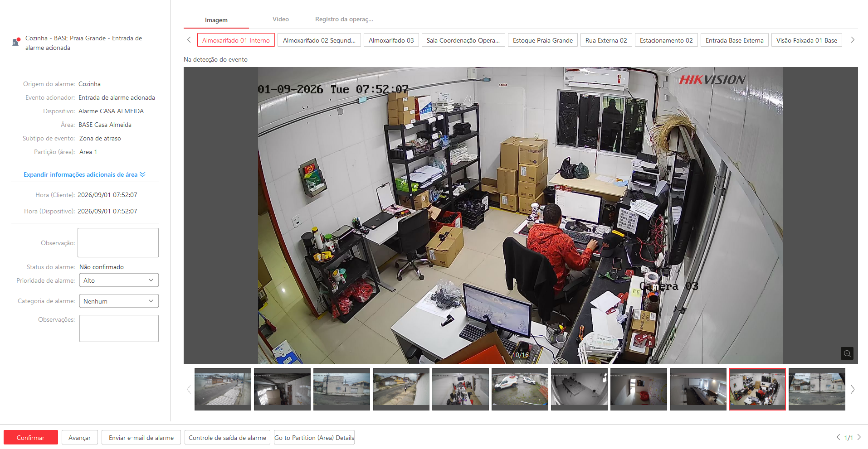Viewport: 868px width, 449px height.
Task: Select second thumbnail showing covered entrance
Action: point(282,389)
